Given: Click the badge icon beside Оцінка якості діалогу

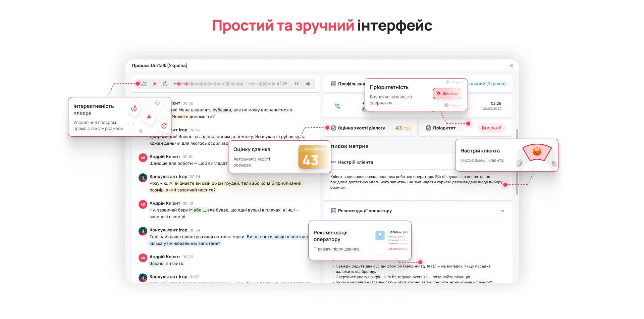Looking at the screenshot, I should tap(334, 128).
